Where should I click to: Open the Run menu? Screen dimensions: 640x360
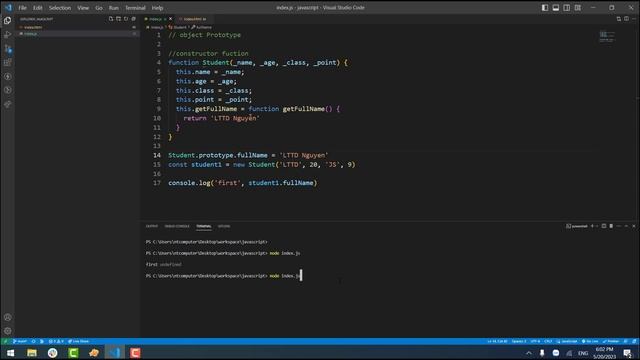coord(113,8)
